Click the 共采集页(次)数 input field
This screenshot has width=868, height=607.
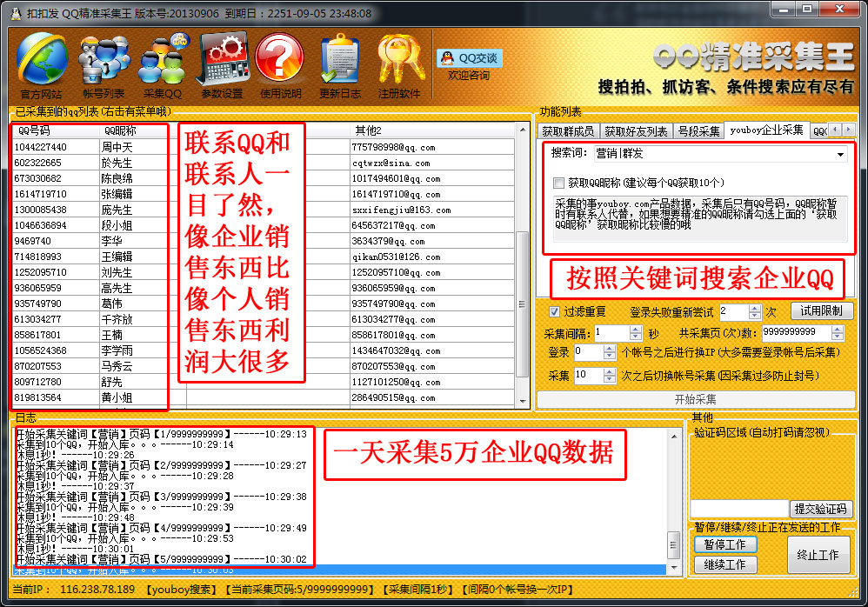tap(796, 332)
